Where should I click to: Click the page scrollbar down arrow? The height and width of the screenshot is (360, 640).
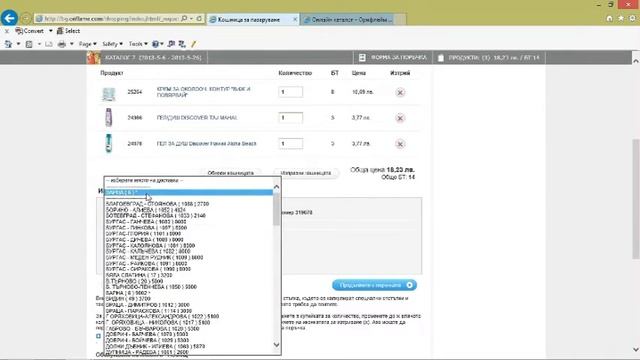pos(636,350)
